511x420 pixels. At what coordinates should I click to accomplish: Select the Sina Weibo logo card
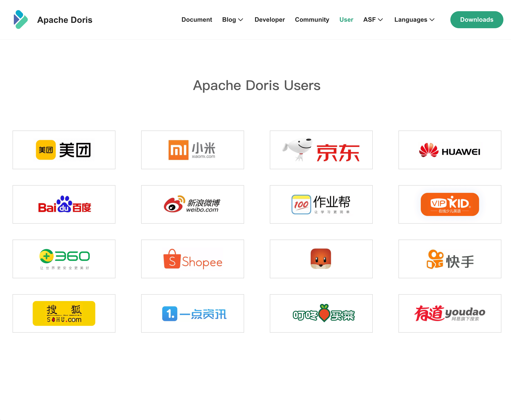click(192, 204)
